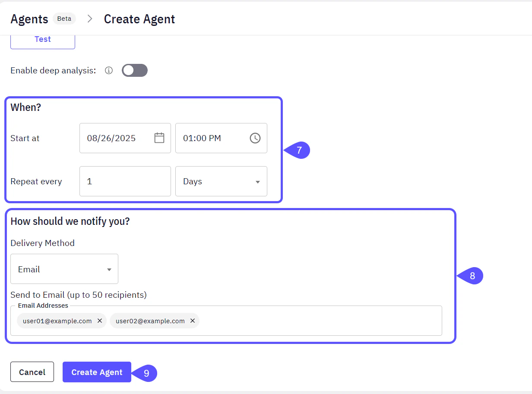Click the Create Agent breadcrumb label
The height and width of the screenshot is (394, 532).
click(x=139, y=19)
